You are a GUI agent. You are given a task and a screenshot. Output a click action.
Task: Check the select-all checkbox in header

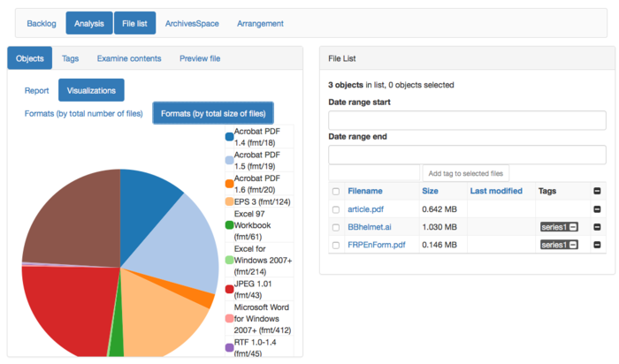tap(335, 191)
